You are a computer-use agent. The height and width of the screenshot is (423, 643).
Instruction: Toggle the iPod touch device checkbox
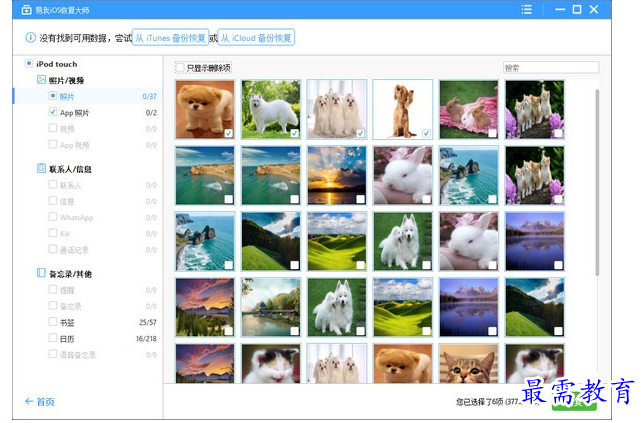[29, 63]
